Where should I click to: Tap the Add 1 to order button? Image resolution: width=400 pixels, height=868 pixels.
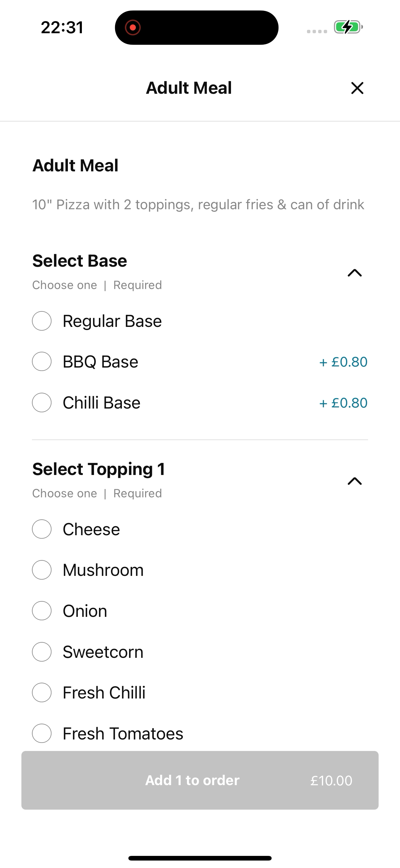(200, 780)
